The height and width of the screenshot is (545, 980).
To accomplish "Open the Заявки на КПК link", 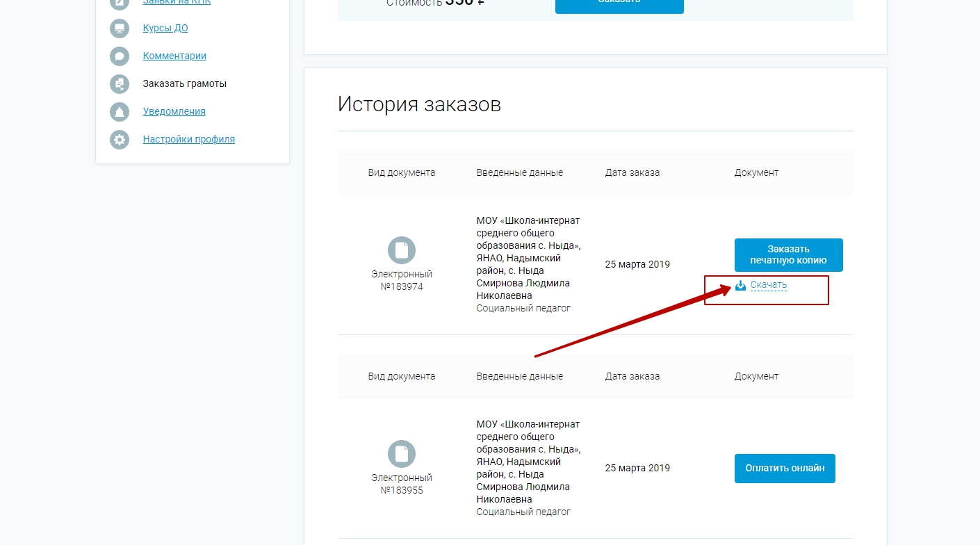I will coord(177,3).
